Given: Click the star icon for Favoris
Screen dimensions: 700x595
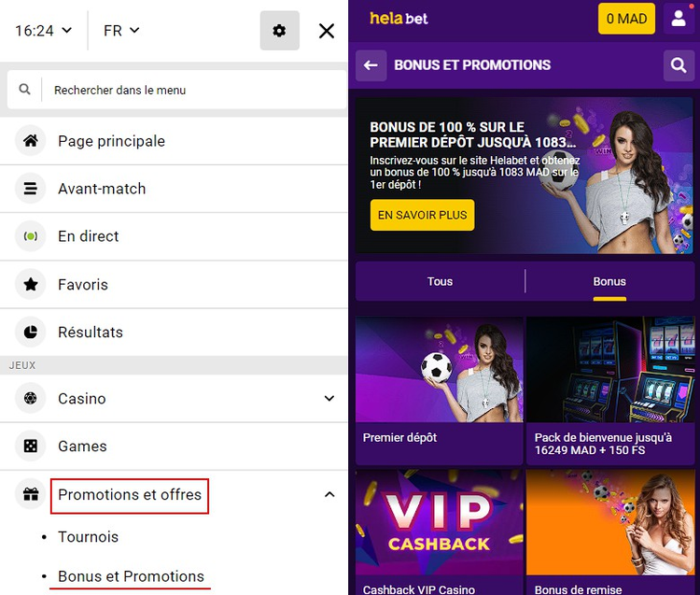Looking at the screenshot, I should click(x=31, y=284).
